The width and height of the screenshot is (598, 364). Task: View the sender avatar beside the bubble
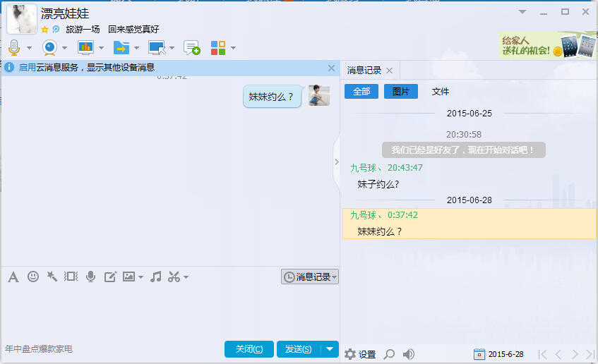coord(319,95)
